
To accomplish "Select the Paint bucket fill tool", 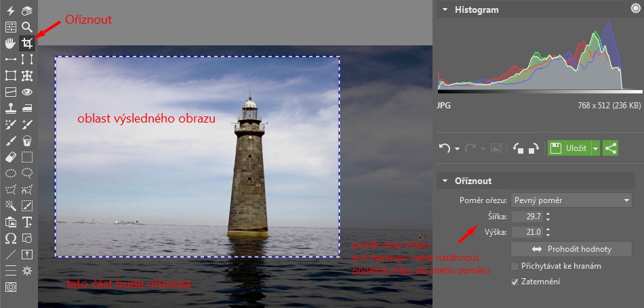I will click(27, 141).
